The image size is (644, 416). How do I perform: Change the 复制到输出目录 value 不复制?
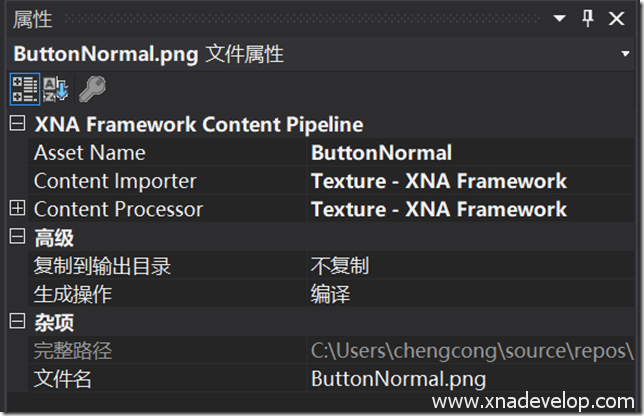[x=340, y=266]
